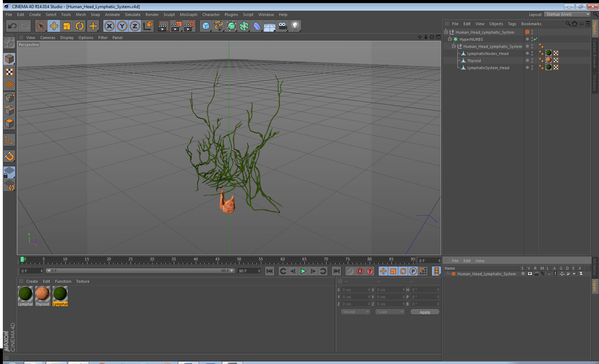Activate the Scale tool
The height and width of the screenshot is (364, 599).
pyautogui.click(x=67, y=26)
